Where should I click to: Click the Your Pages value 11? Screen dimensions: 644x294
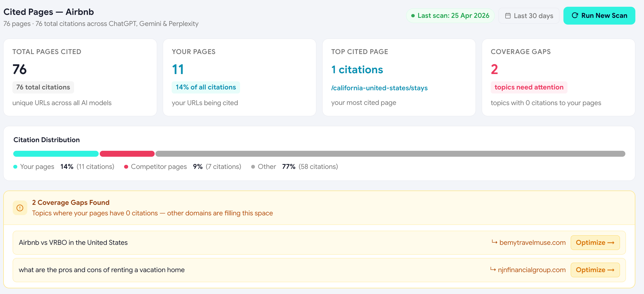(x=178, y=69)
